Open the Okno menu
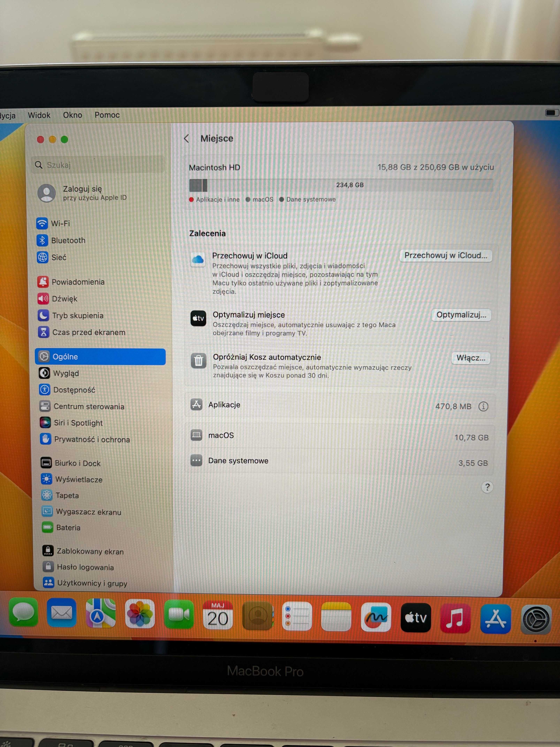Screen dimensions: 560x747 pos(73,115)
